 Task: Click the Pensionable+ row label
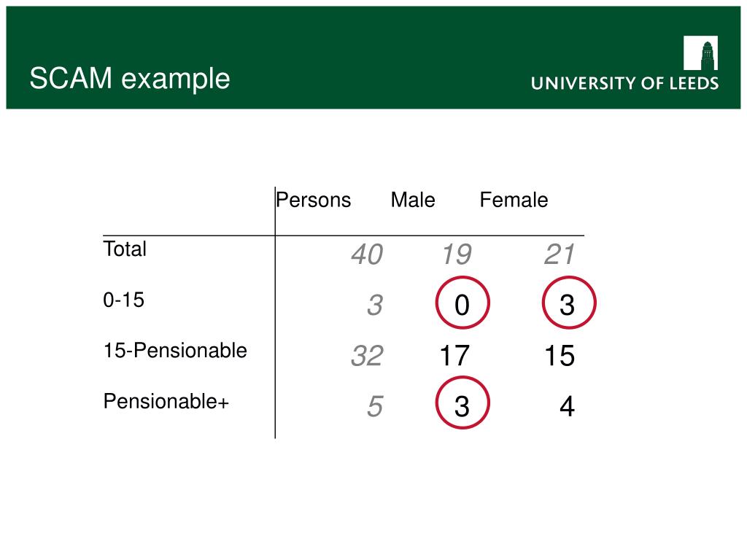tap(166, 402)
